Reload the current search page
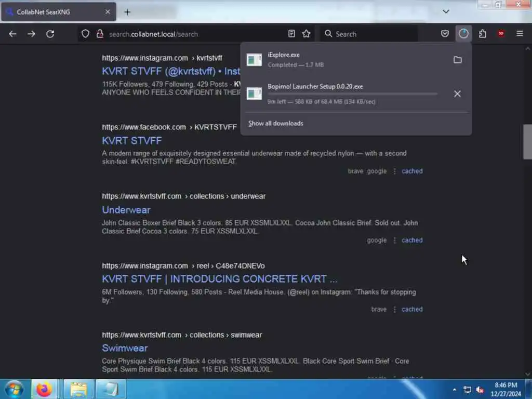Screen dimensions: 532x399 coord(50,34)
